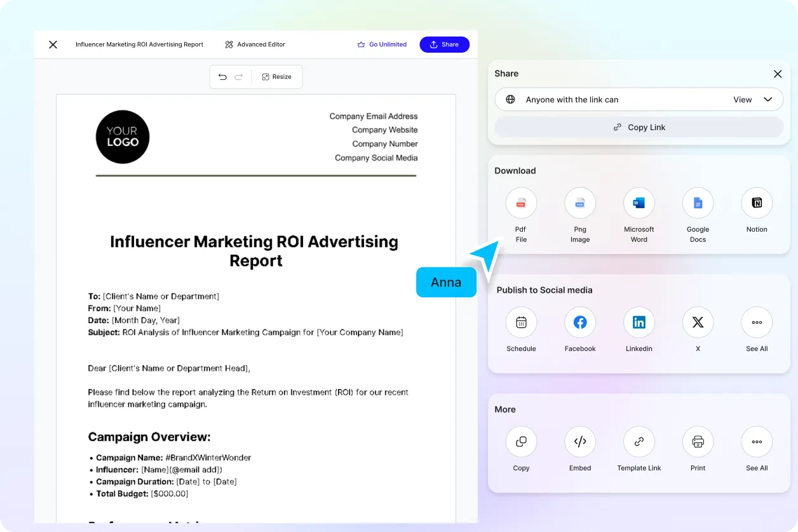This screenshot has width=798, height=532.
Task: Get the Template Link
Action: (639, 442)
